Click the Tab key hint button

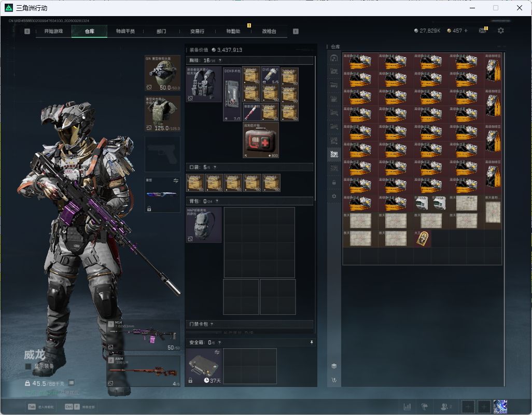coord(41,407)
